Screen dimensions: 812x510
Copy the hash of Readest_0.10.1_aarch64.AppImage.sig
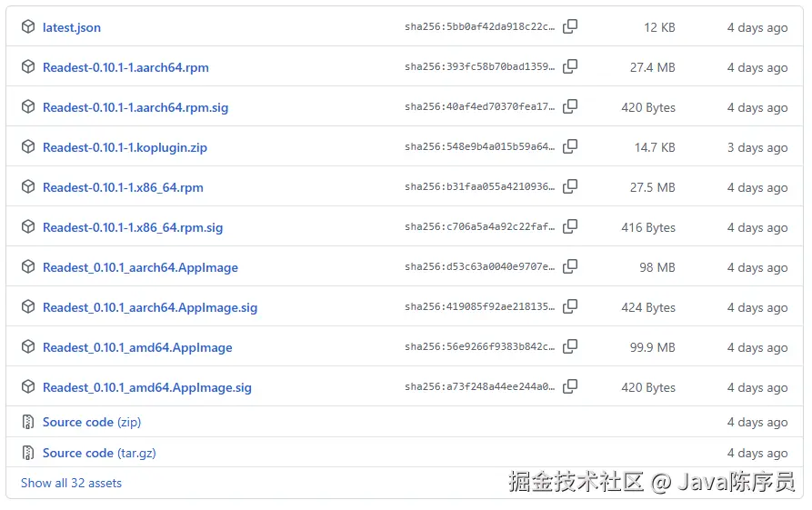[x=570, y=306]
